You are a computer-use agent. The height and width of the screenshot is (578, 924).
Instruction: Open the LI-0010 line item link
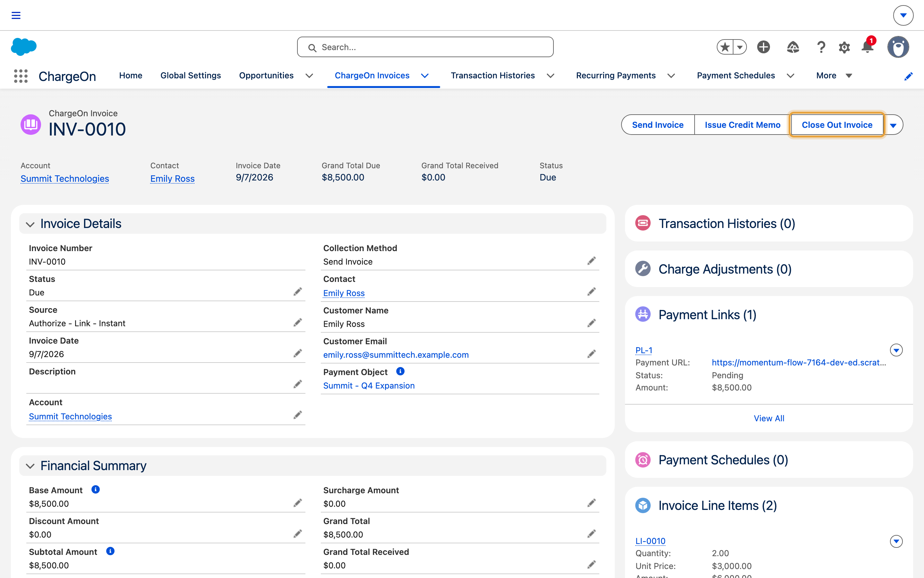click(650, 541)
